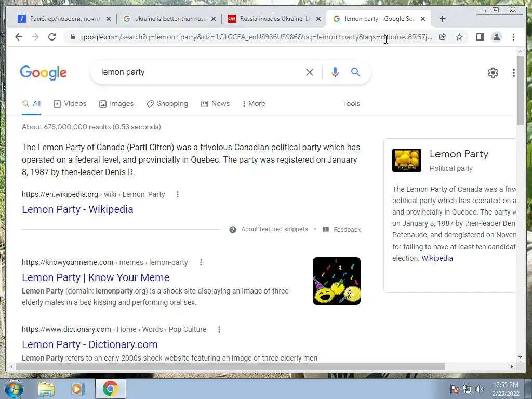Open a new browser tab
The height and width of the screenshot is (399, 532).
point(443,19)
